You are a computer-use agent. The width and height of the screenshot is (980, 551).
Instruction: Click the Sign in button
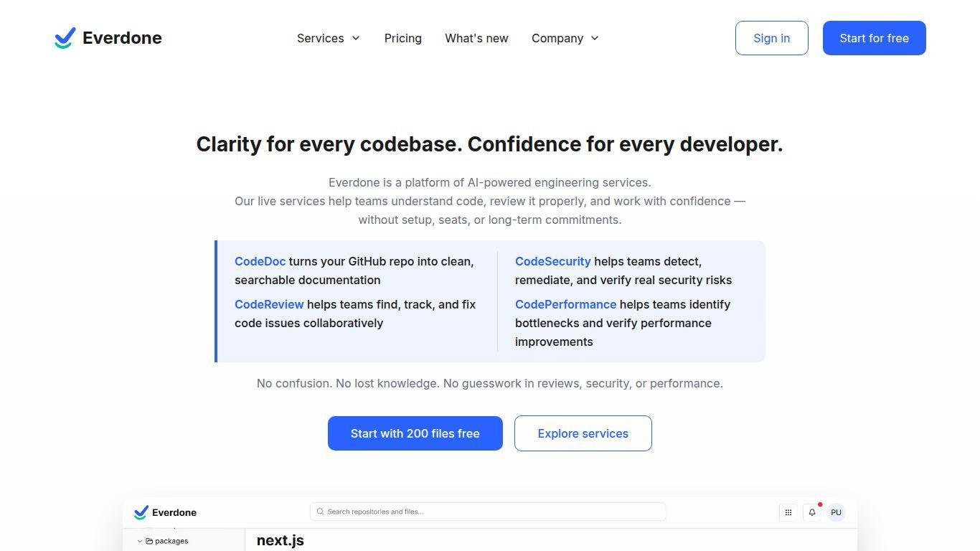(771, 38)
